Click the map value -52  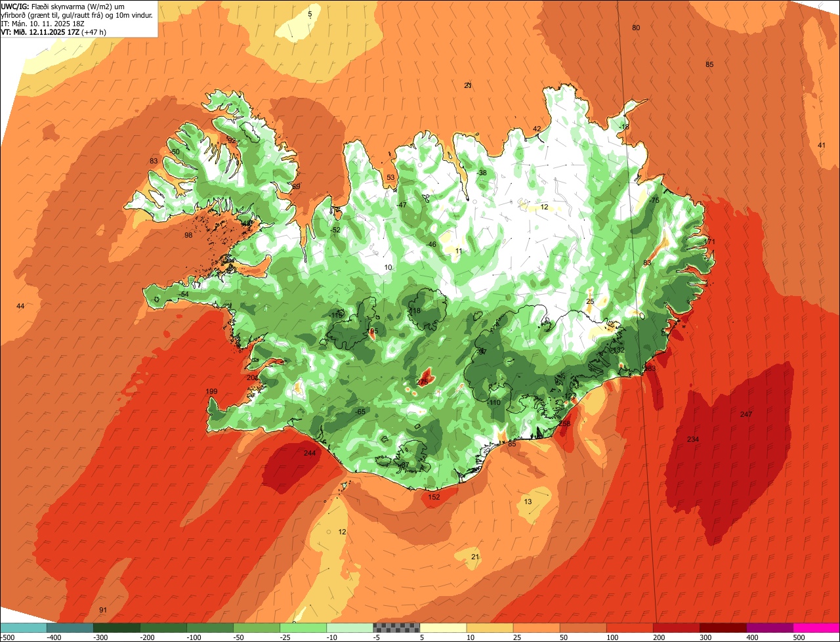click(335, 230)
